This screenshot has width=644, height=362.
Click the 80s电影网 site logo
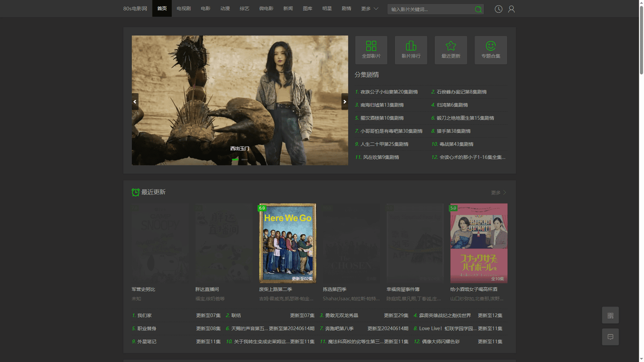point(135,8)
